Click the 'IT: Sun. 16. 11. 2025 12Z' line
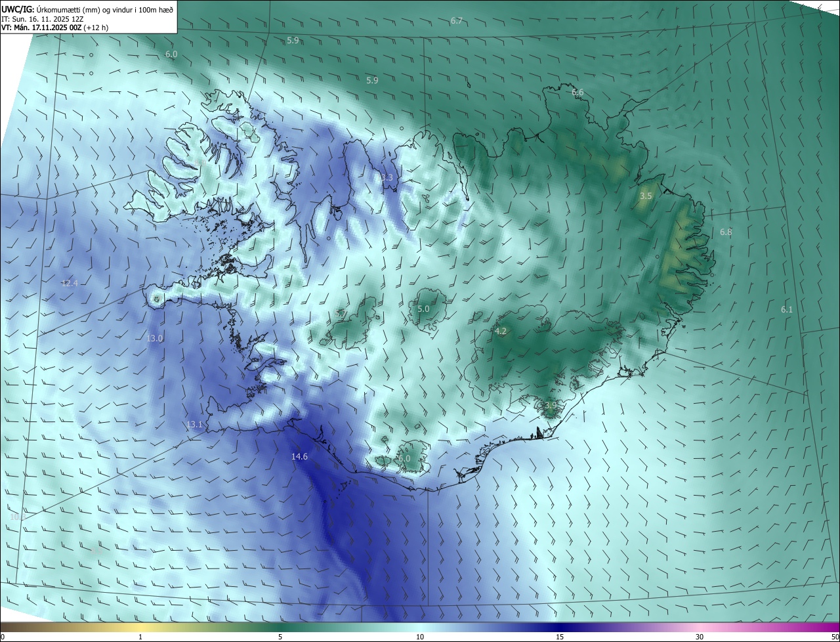 click(42, 18)
